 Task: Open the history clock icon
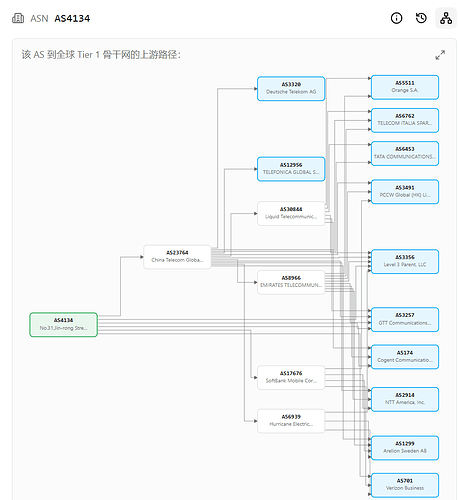(421, 18)
